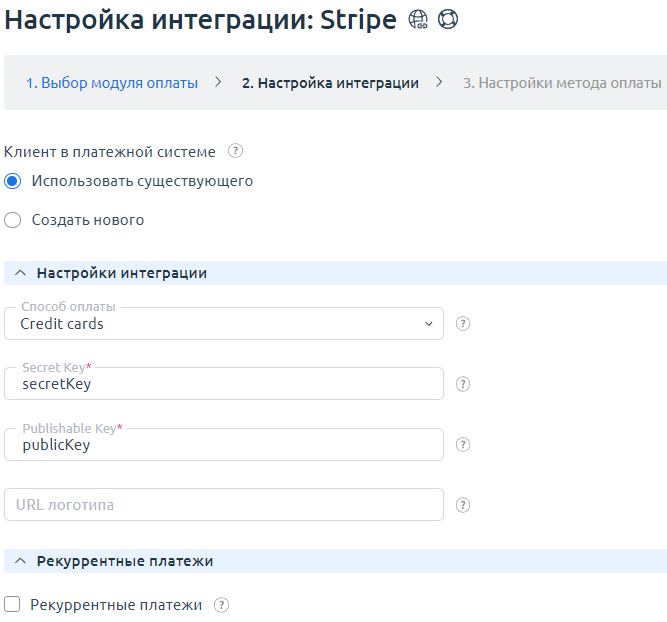Image resolution: width=667 pixels, height=622 pixels.
Task: Click step '3. Настройки метода оплаты'
Action: (x=561, y=83)
